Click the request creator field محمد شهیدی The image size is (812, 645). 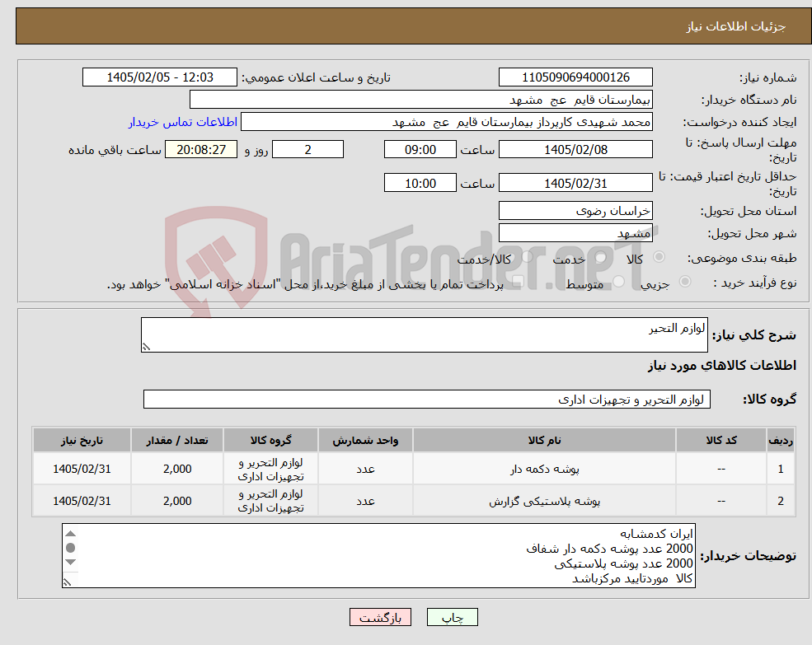(446, 122)
